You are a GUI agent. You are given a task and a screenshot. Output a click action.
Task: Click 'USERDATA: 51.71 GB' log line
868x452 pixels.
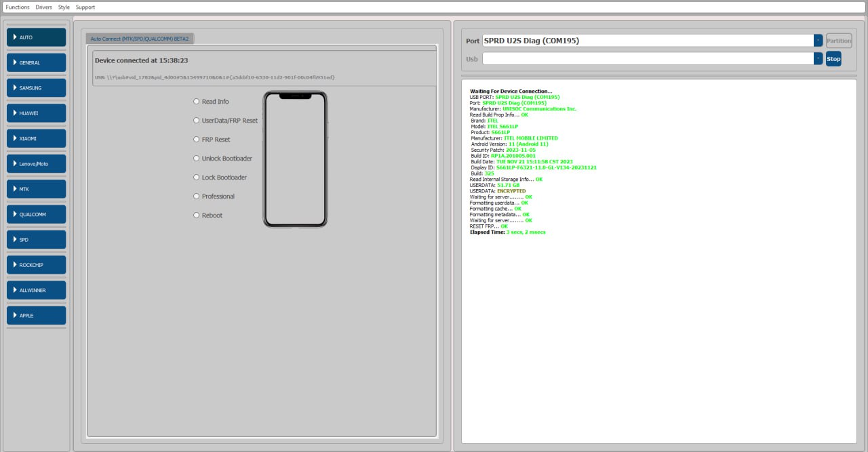click(495, 185)
